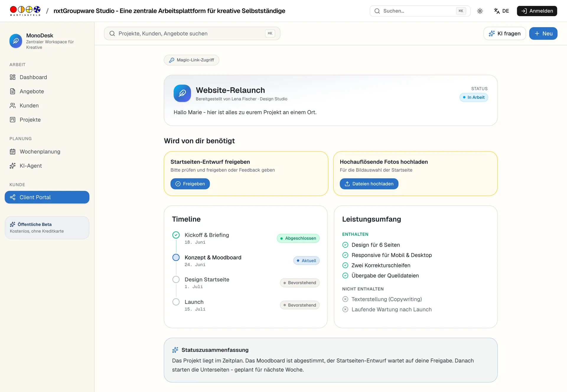This screenshot has width=567, height=392.
Task: Focus the Projekte, Kunden, Angebote search box
Action: (192, 34)
